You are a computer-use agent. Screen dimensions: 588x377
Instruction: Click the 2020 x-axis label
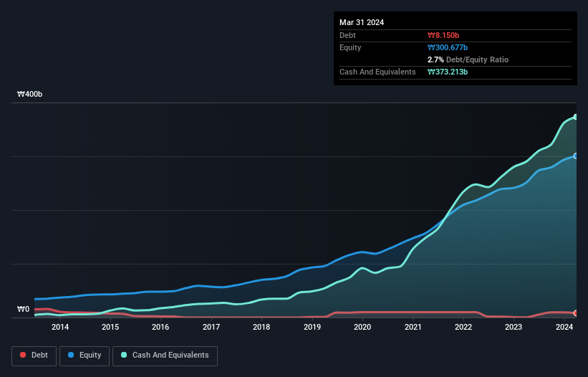[x=362, y=327]
